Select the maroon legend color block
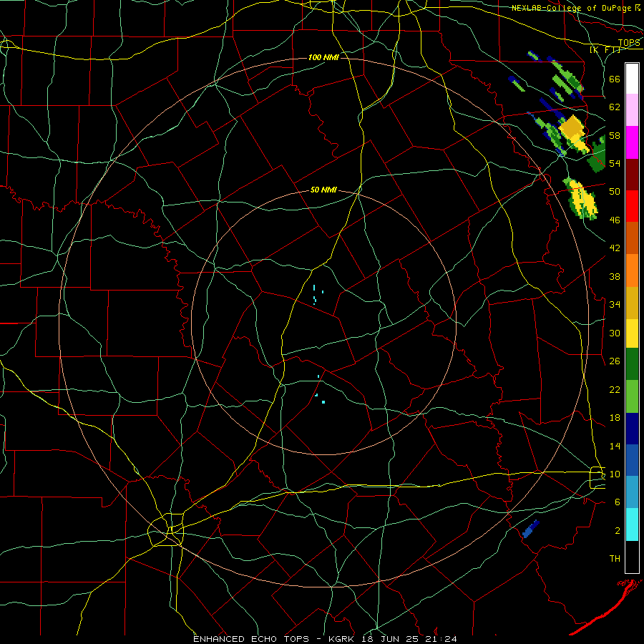The height and width of the screenshot is (644, 644). click(632, 175)
